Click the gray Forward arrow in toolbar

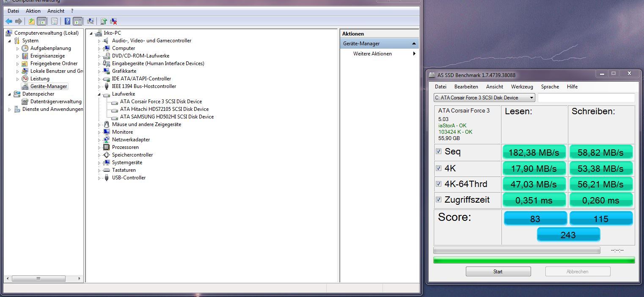pos(19,21)
